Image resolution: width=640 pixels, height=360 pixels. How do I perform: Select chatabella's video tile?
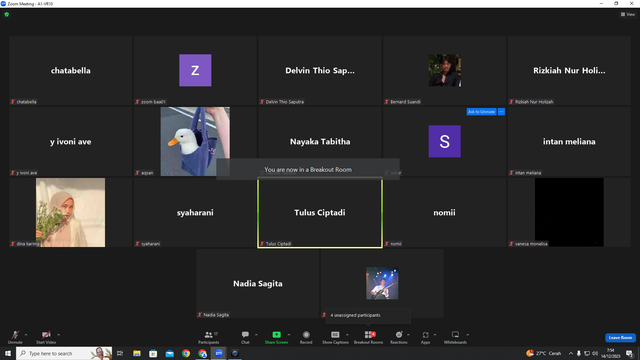[x=71, y=71]
